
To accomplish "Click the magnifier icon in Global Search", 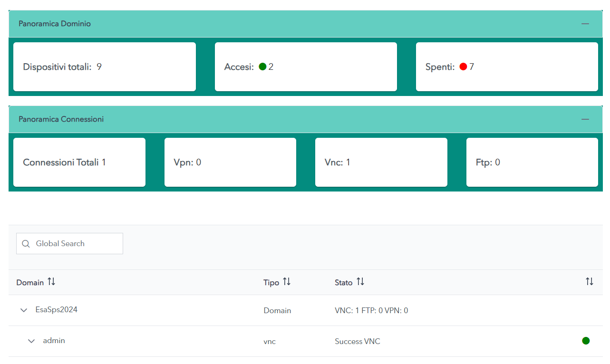I will click(x=26, y=244).
